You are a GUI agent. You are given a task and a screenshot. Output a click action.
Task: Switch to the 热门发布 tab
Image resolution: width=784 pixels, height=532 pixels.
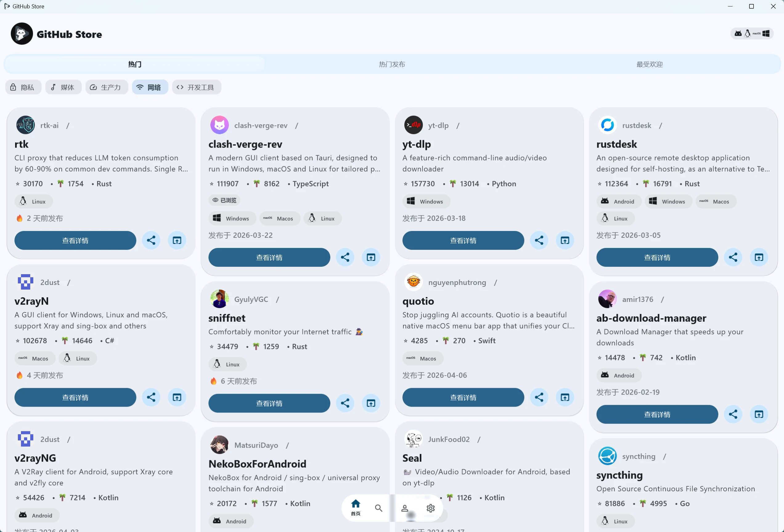392,64
